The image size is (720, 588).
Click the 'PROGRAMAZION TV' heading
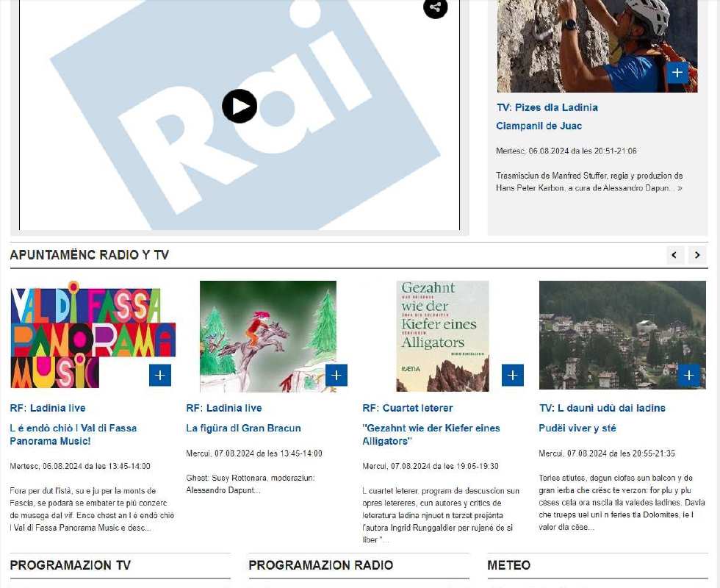coord(71,565)
